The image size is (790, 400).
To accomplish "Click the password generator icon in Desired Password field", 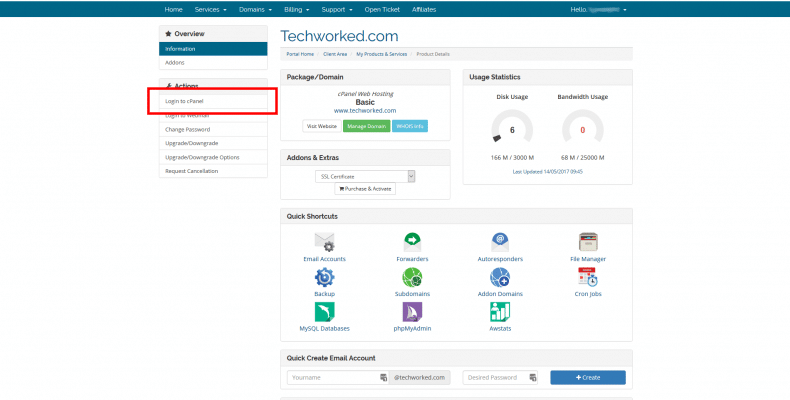I will [x=533, y=377].
